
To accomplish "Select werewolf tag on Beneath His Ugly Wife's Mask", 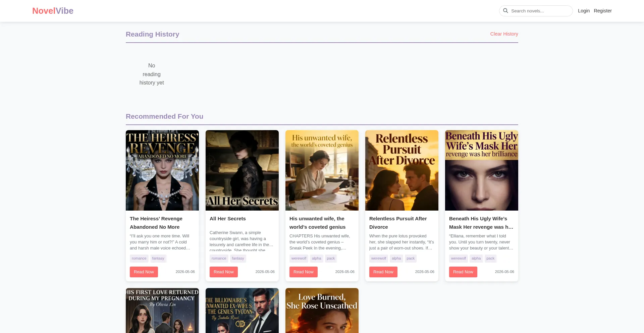I will pyautogui.click(x=459, y=259).
